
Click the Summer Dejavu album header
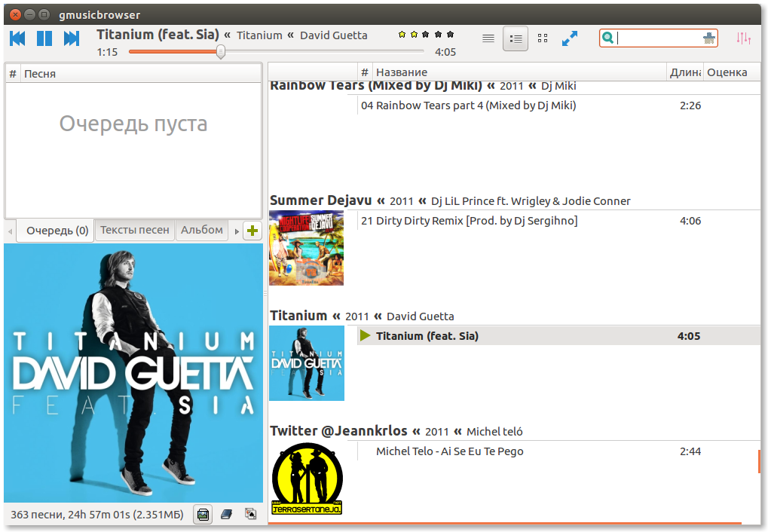[x=450, y=201]
